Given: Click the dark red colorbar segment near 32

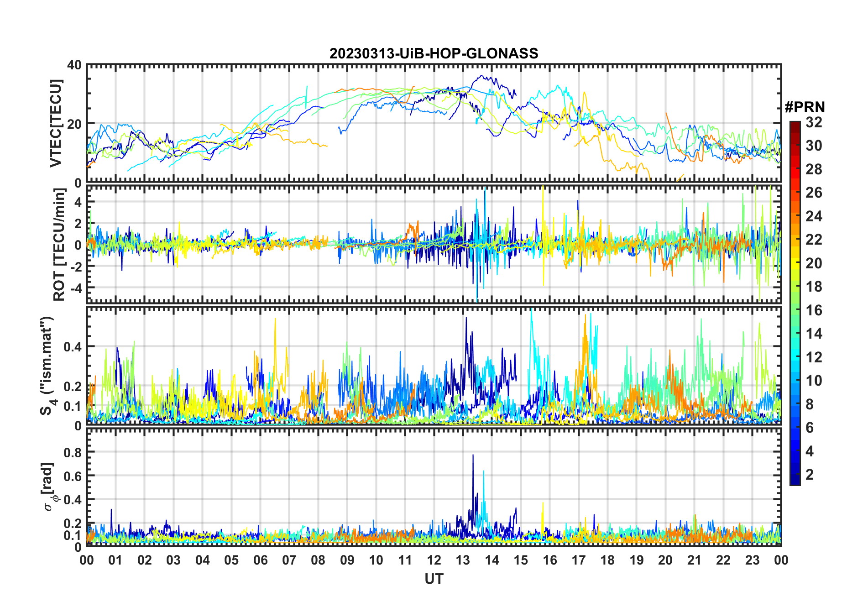Looking at the screenshot, I should (x=795, y=126).
